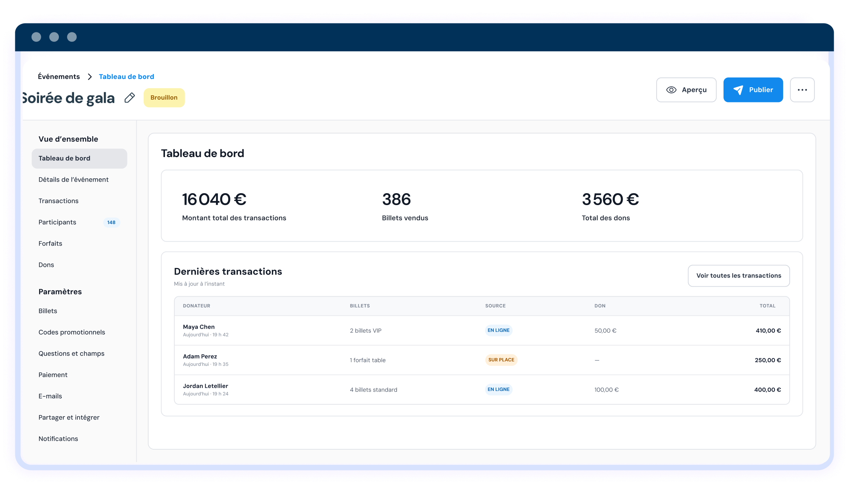Click the Brouillon status badge

(164, 98)
